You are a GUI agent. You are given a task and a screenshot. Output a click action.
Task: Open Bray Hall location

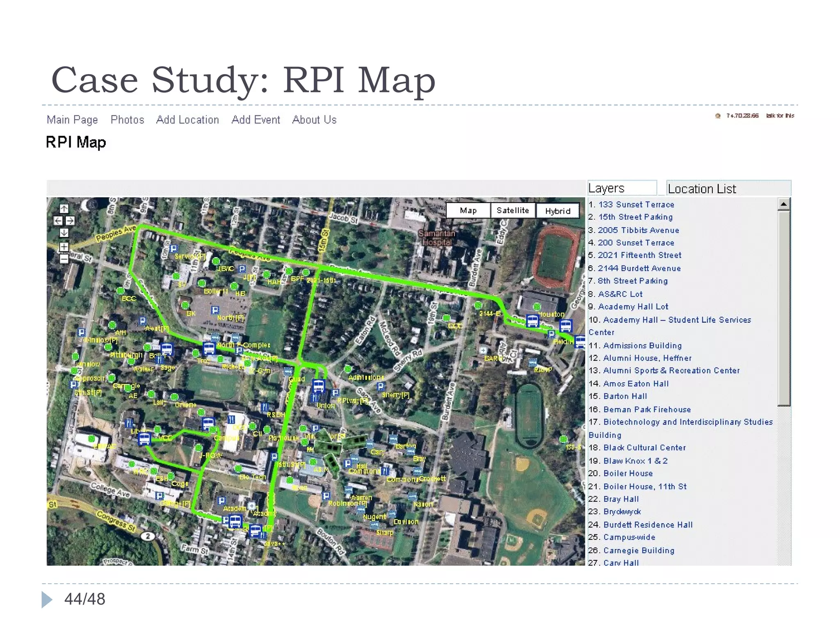point(621,499)
